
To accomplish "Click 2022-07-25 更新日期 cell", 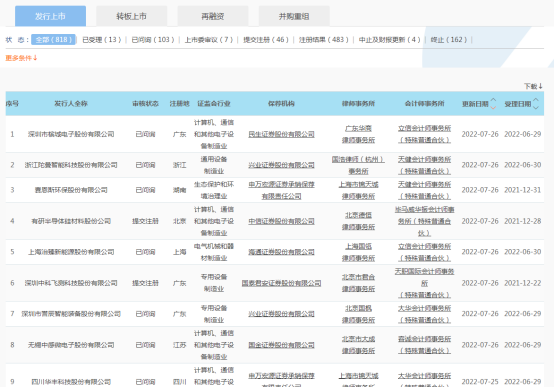I will coord(480,382).
